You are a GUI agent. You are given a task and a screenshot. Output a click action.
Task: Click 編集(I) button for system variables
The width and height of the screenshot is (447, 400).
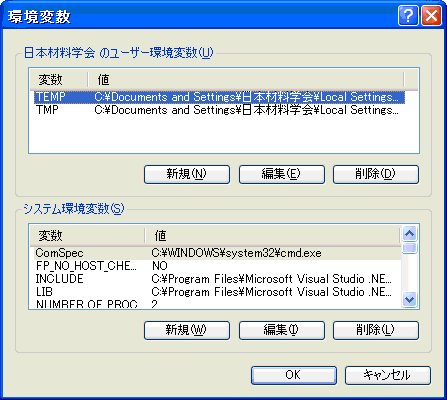pyautogui.click(x=281, y=330)
